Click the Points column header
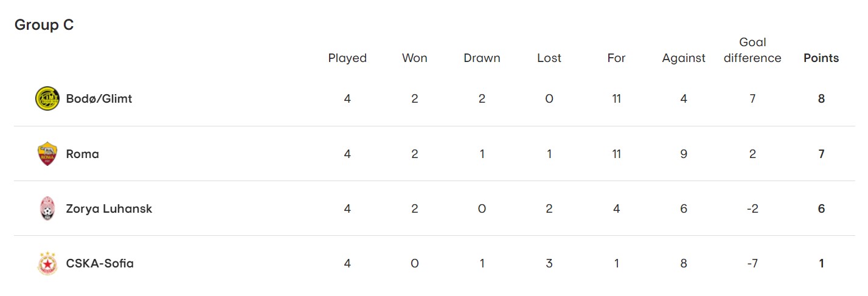The image size is (868, 296). click(x=821, y=58)
